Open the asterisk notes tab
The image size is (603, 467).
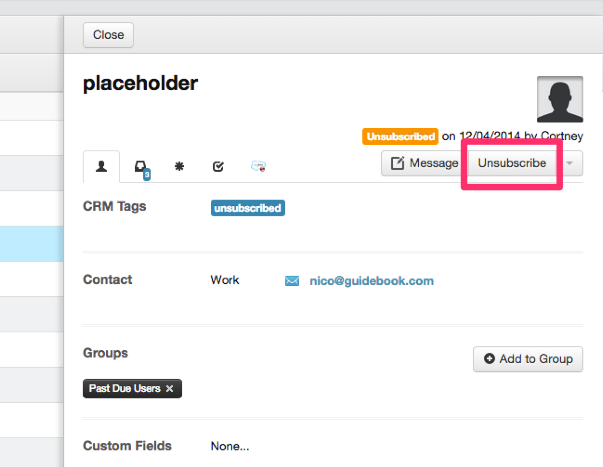tap(180, 166)
